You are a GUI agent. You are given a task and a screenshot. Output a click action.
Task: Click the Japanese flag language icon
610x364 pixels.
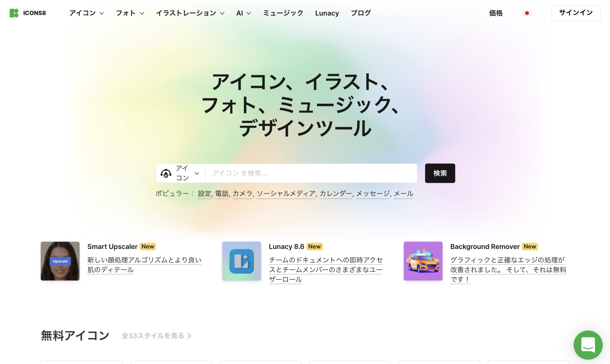(x=527, y=13)
